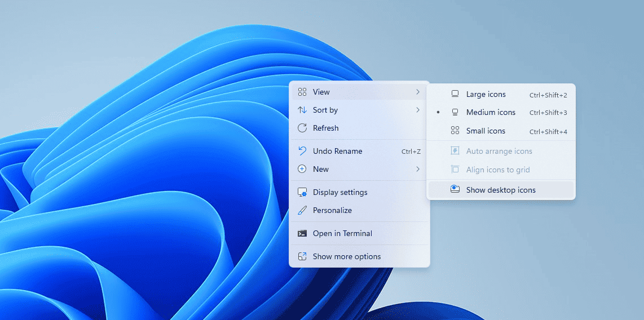The image size is (644, 320).
Task: Click the Medium icons monitor icon
Action: click(x=455, y=112)
